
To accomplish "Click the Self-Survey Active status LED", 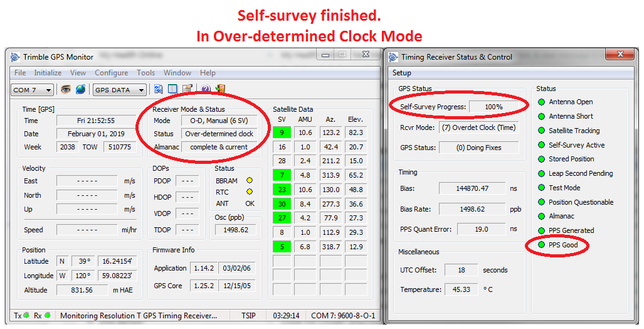I will 541,145.
